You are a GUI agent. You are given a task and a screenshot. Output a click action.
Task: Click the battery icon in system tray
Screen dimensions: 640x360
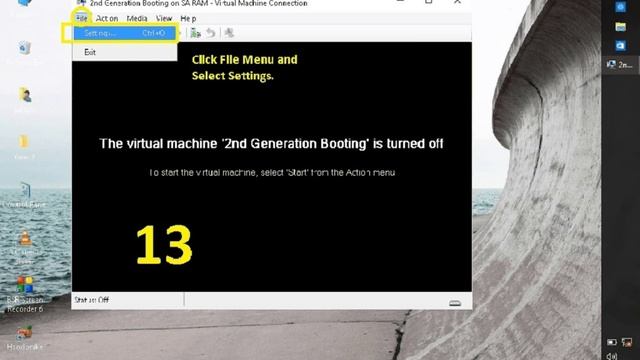pos(611,342)
